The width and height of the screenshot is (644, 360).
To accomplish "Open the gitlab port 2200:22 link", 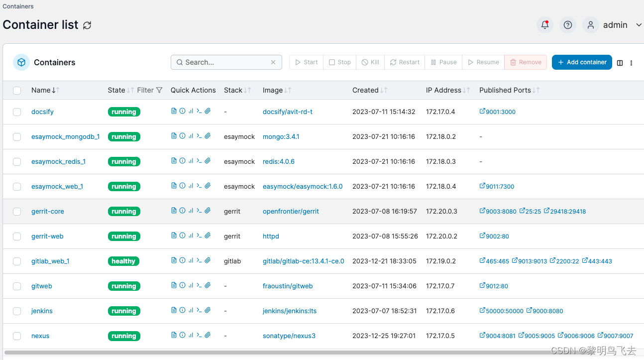I will [x=564, y=261].
